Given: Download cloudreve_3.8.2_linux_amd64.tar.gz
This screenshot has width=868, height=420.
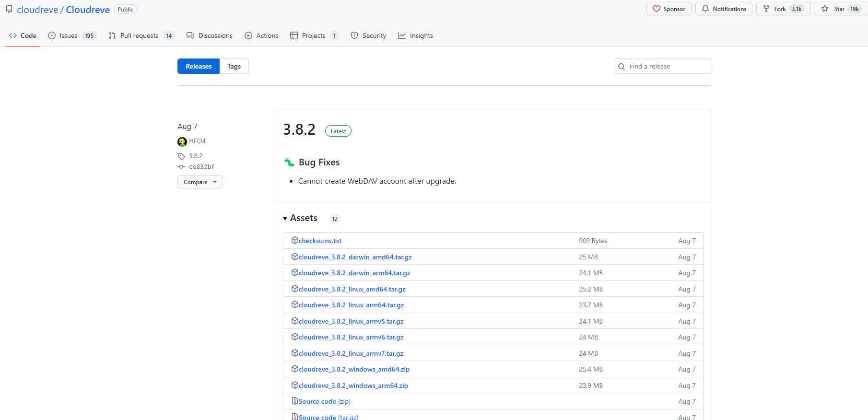Looking at the screenshot, I should (352, 289).
